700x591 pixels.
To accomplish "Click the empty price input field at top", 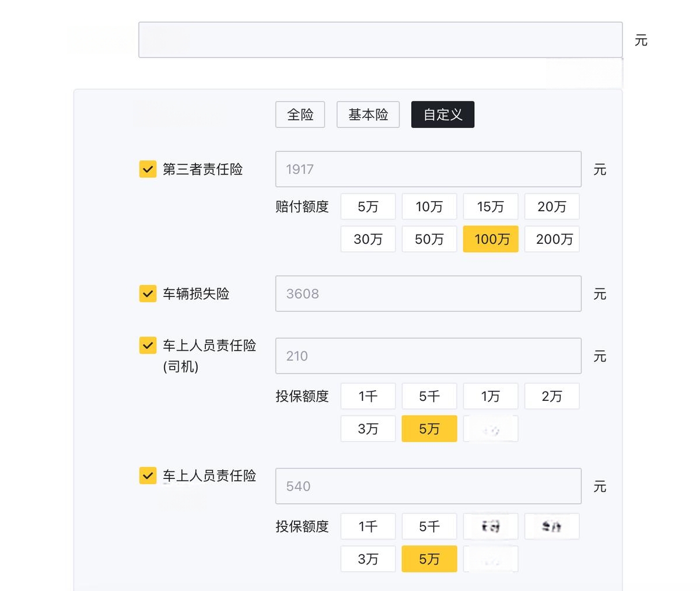I will pyautogui.click(x=380, y=40).
